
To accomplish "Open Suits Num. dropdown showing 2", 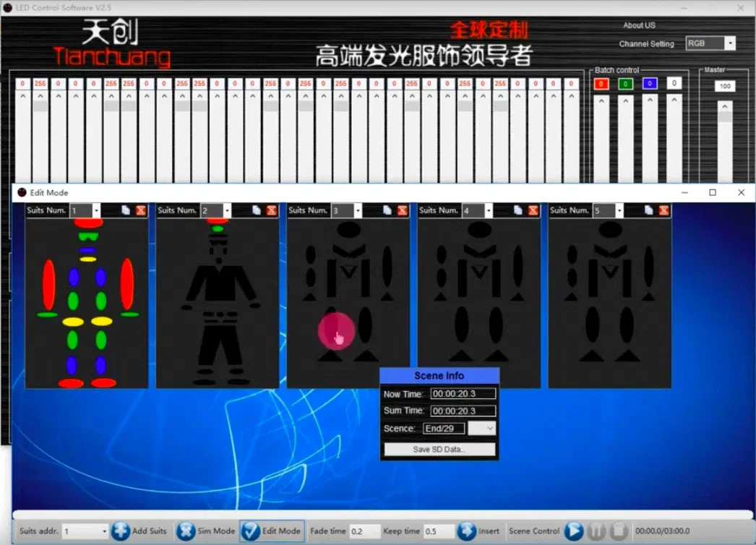I will pyautogui.click(x=227, y=211).
